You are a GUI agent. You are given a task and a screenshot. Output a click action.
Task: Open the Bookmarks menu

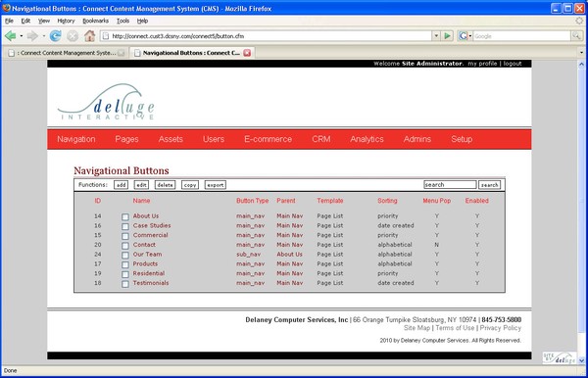pos(96,21)
